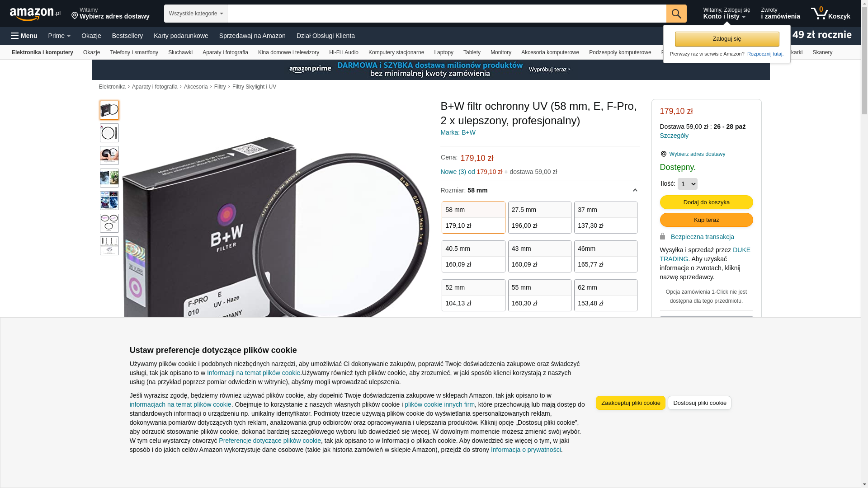Click the Kup teraz button
The width and height of the screenshot is (868, 488).
click(x=706, y=220)
